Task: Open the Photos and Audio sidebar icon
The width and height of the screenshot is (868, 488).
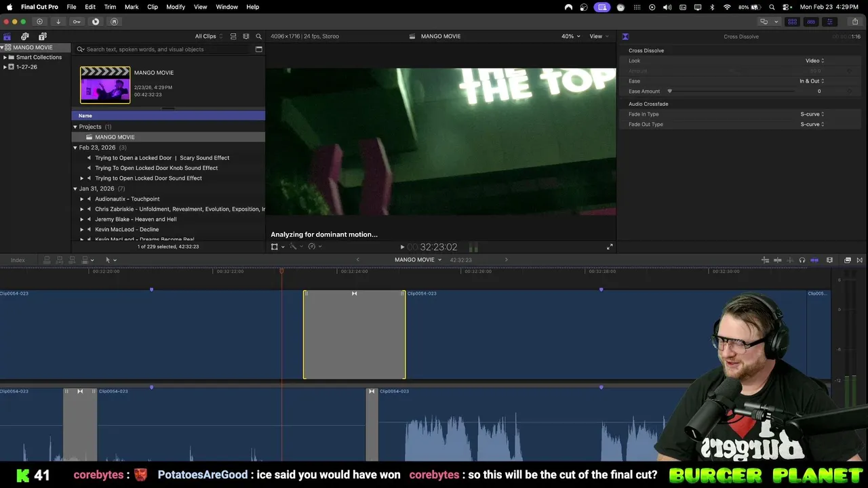Action: (25, 37)
